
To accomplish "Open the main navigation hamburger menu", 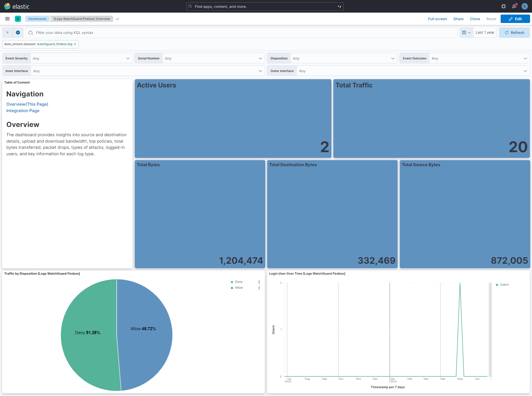I will click(x=7, y=19).
